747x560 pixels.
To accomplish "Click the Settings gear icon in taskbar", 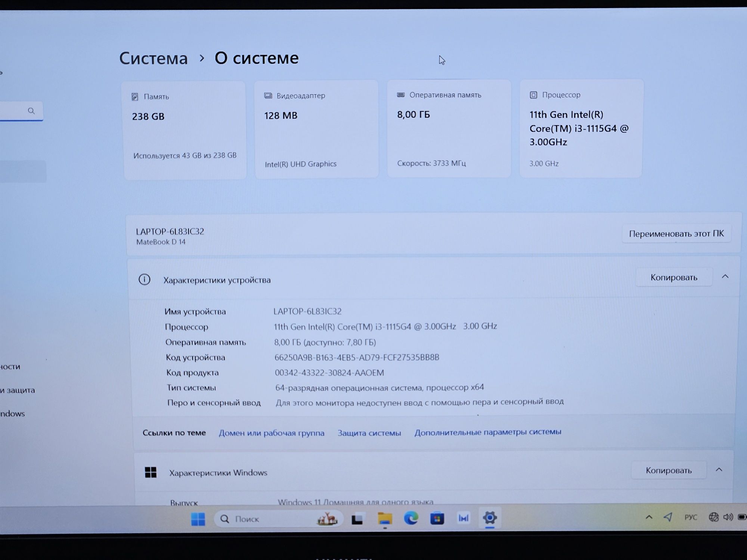I will coord(490,518).
